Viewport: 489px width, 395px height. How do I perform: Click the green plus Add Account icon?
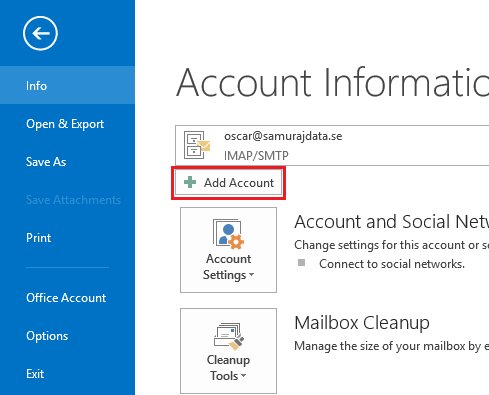(190, 182)
